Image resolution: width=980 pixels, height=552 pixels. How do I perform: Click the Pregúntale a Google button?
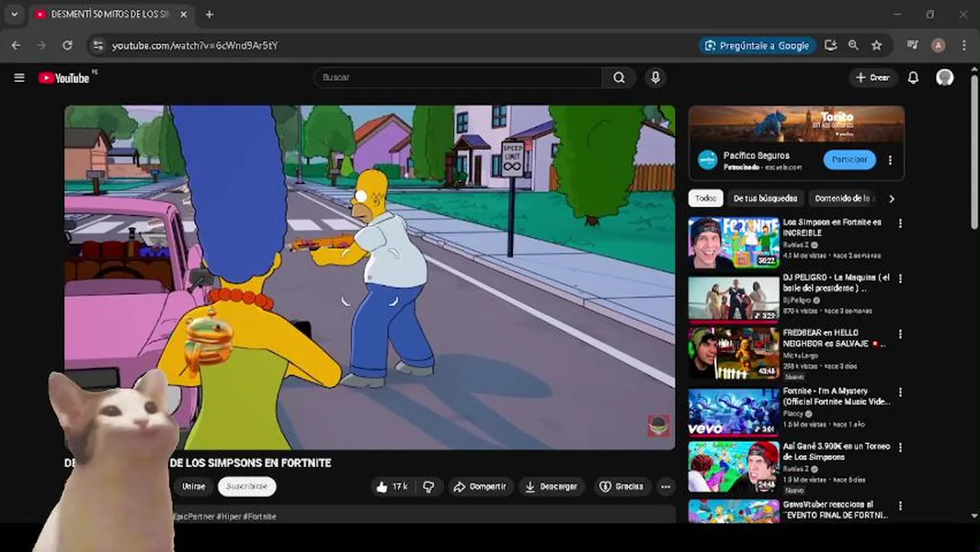click(x=758, y=45)
